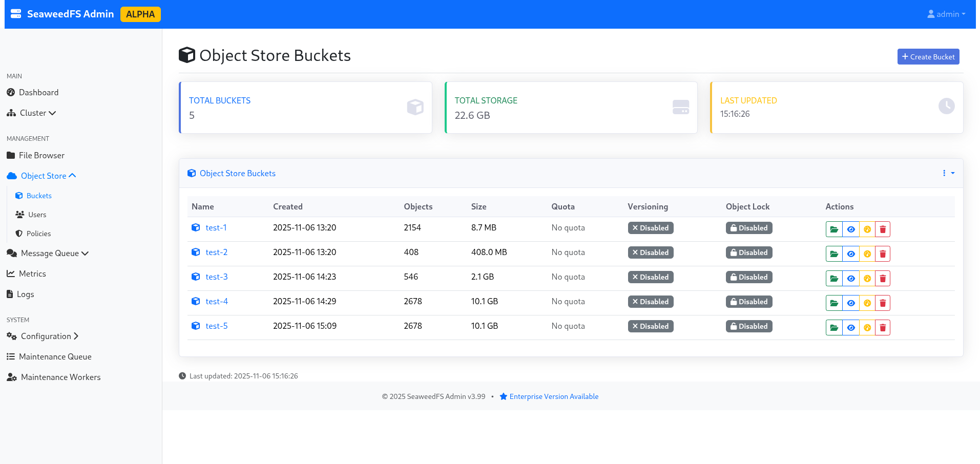Open Maintenance Queue in sidebar
Image resolution: width=980 pixels, height=464 pixels.
click(55, 357)
